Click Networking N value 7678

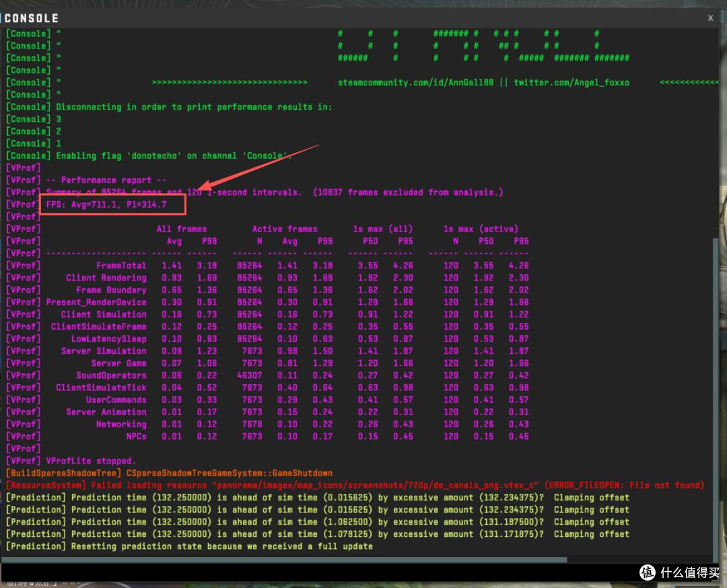[x=252, y=425]
